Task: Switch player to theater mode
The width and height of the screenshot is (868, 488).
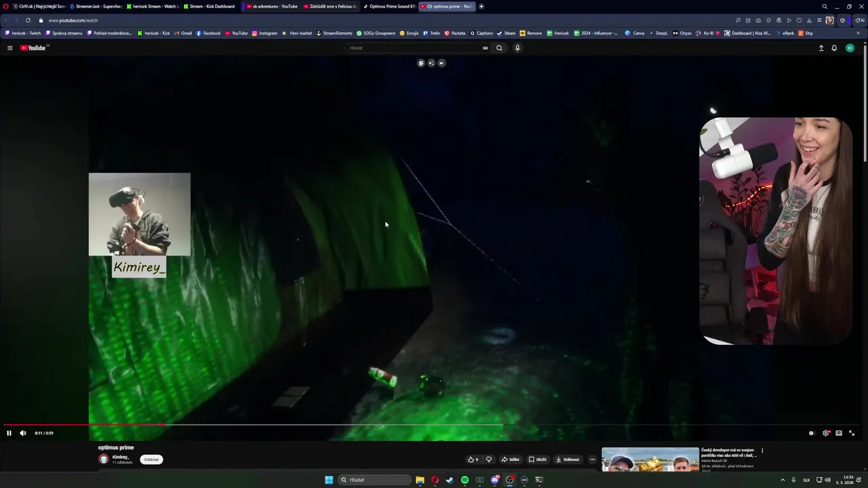Action: click(839, 433)
